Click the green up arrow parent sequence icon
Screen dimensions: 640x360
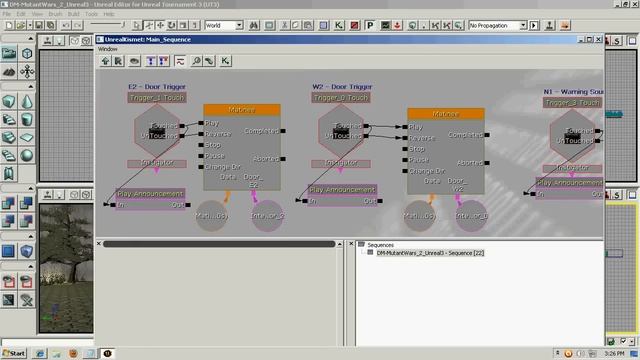tap(105, 61)
